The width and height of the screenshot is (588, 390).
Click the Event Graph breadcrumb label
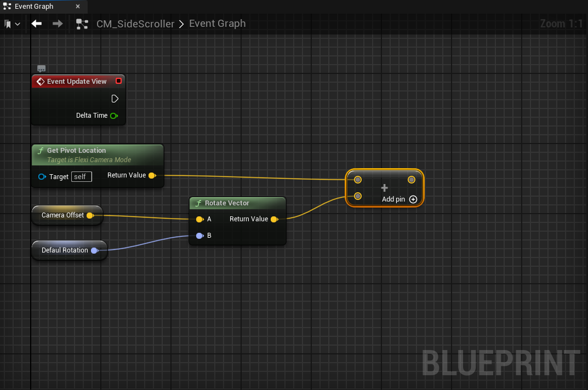point(217,24)
